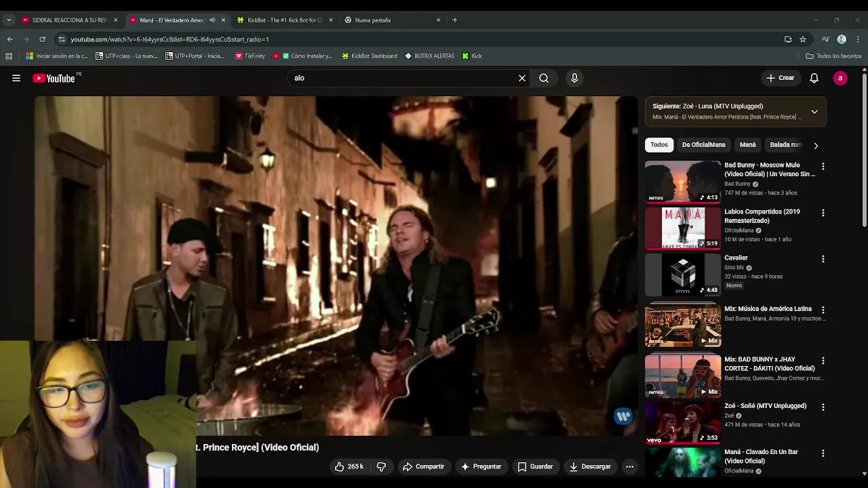Viewport: 868px width, 488px height.
Task: Download the video with Descargar
Action: [590, 466]
